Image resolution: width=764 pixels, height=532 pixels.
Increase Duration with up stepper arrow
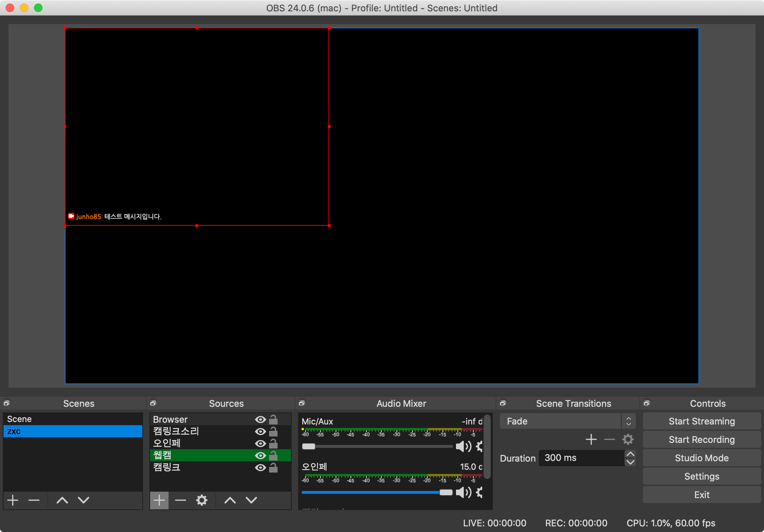pyautogui.click(x=630, y=454)
